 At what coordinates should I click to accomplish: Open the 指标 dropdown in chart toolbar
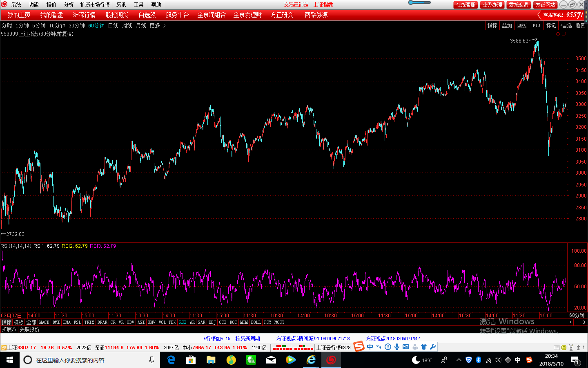(492, 25)
